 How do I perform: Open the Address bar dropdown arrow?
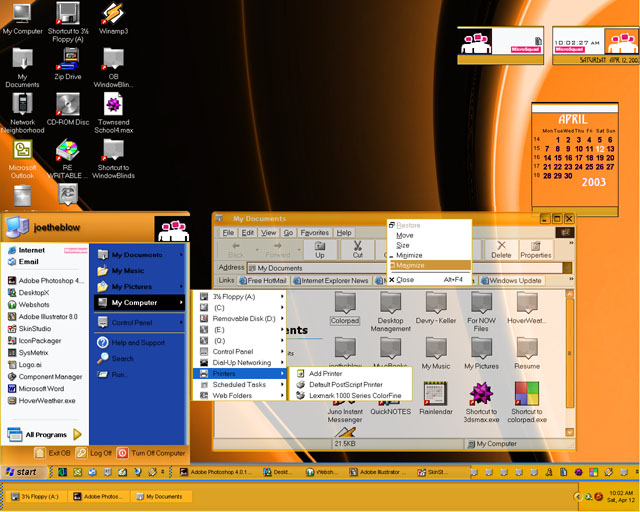coord(567,268)
